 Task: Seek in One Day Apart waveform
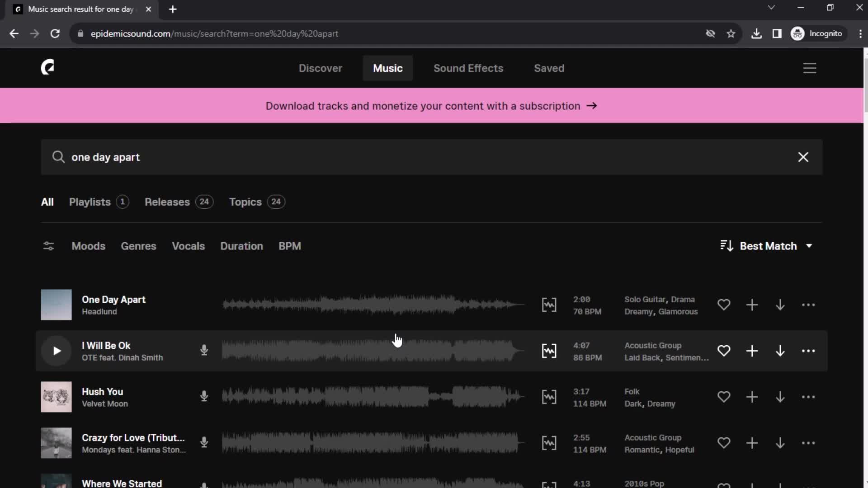pyautogui.click(x=373, y=305)
